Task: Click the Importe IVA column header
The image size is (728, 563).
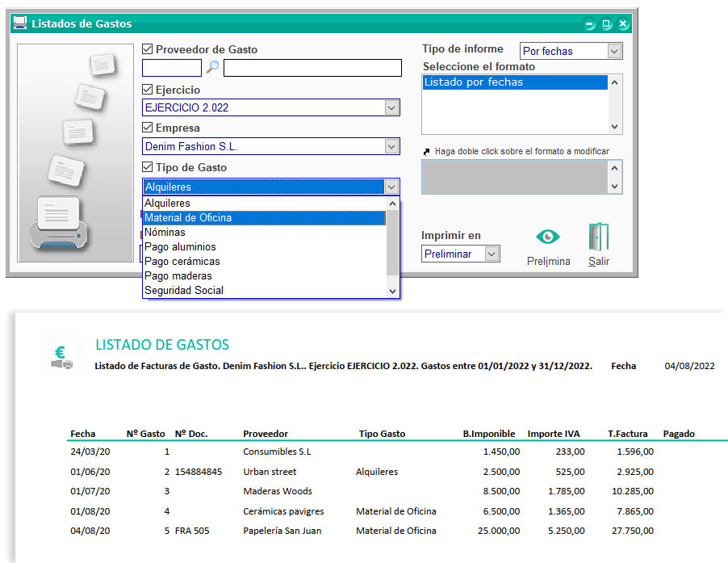Action: click(554, 434)
